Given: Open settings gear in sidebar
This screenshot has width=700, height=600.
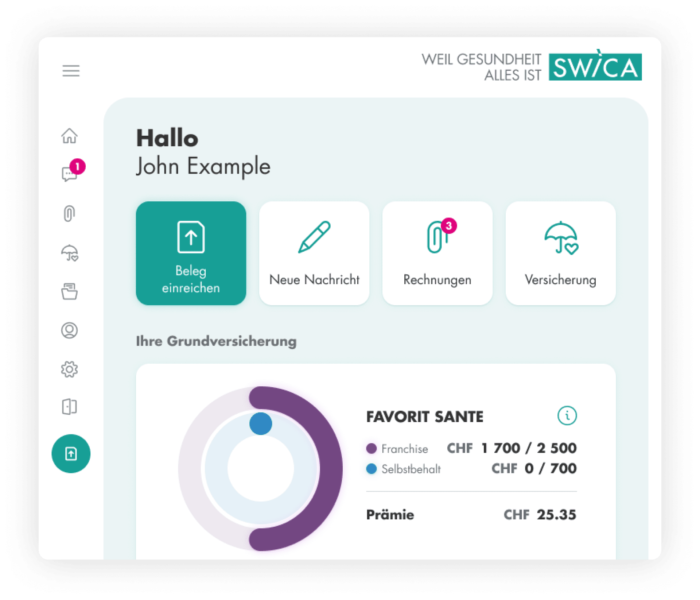Looking at the screenshot, I should click(x=69, y=369).
